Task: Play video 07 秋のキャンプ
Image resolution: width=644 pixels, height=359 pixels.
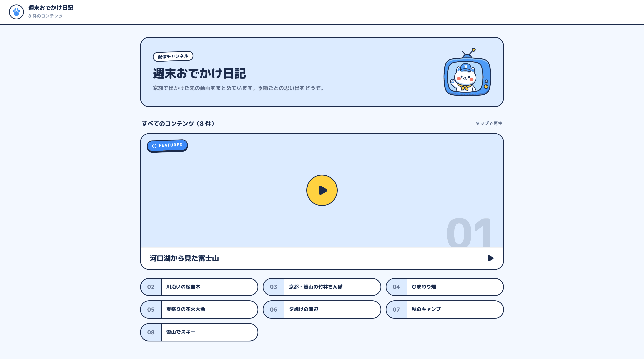Action: 444,309
